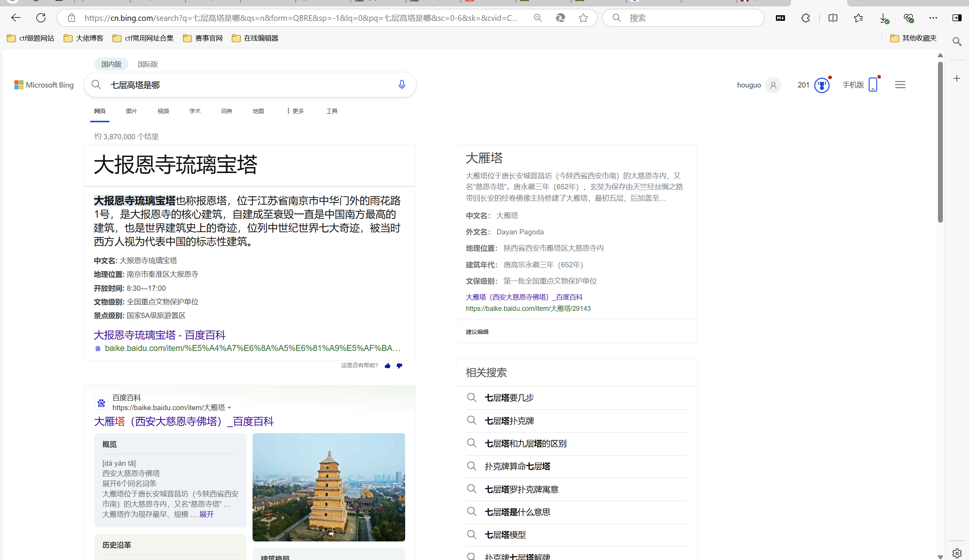Click the scrollbar down arrow
Screen dimensions: 969x560
pos(940,557)
